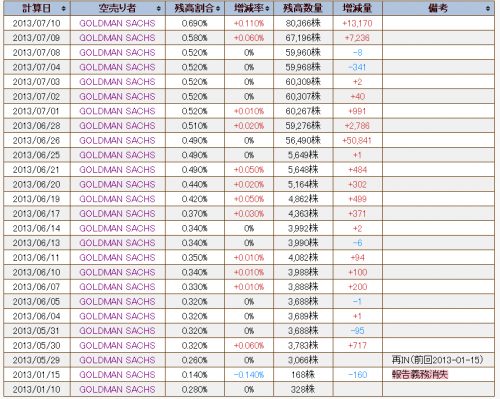Open GOLDMAN SACHS link for 2013/06/04
Image resolution: width=500 pixels, height=399 pixels.
coord(117,316)
